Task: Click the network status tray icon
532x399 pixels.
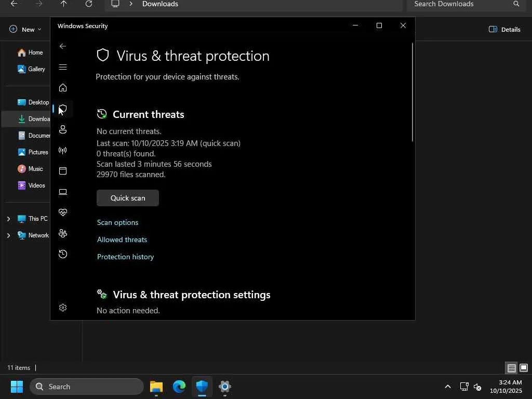Action: 464,387
